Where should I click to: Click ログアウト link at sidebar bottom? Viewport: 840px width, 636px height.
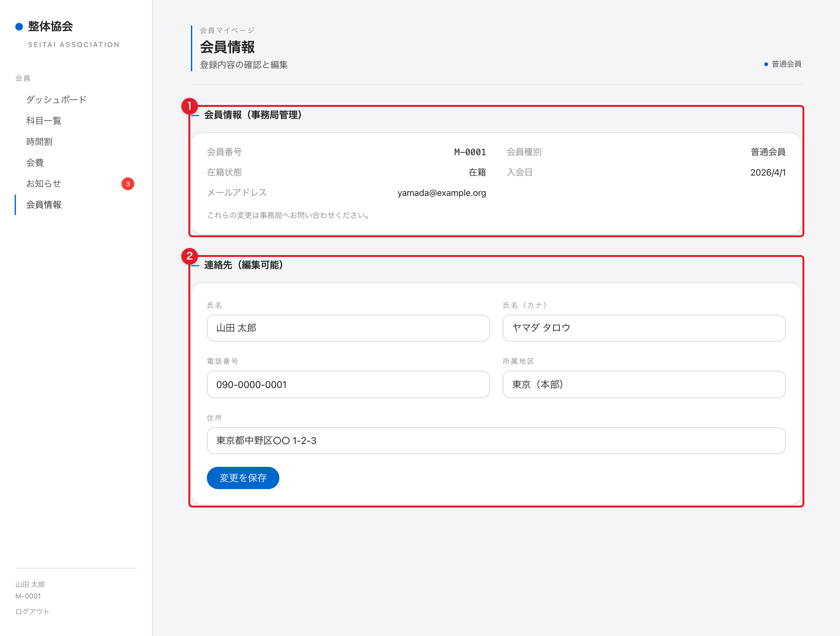pos(32,611)
